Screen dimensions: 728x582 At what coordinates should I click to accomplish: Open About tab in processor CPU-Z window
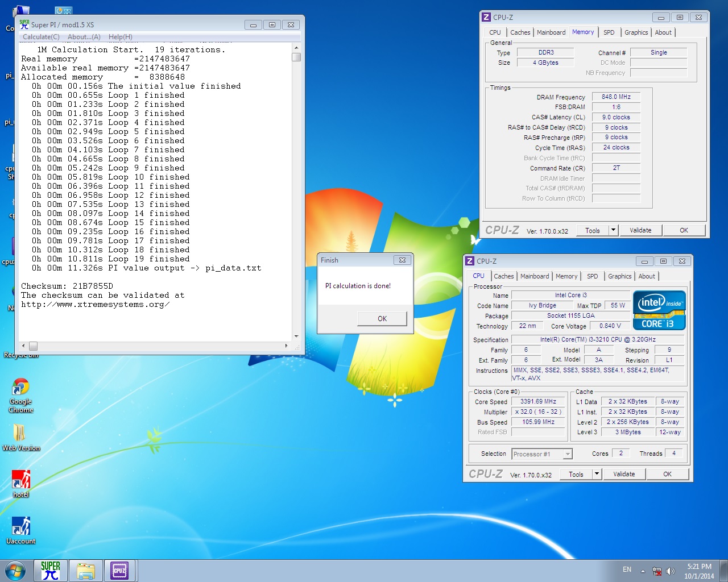tap(647, 276)
